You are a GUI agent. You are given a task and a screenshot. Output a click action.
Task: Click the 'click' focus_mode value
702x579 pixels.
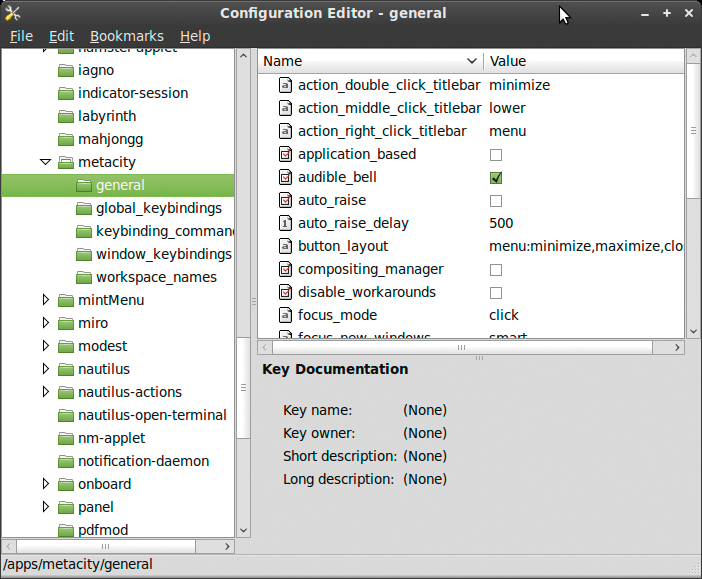coord(504,315)
